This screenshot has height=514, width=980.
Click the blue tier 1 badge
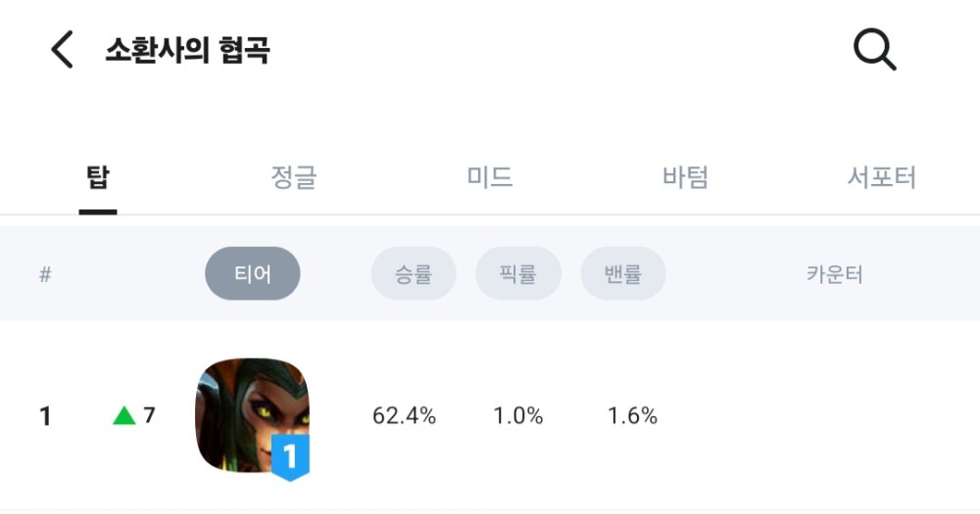coord(290,457)
